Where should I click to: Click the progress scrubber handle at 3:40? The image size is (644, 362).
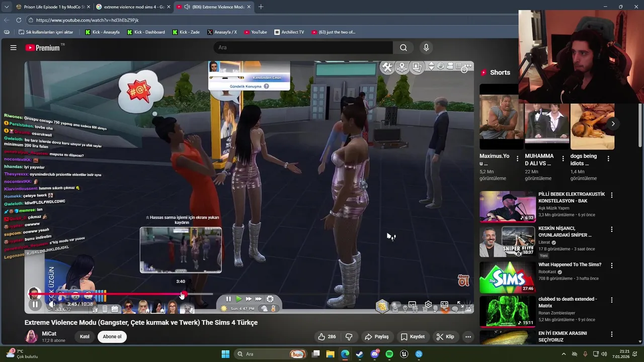click(183, 294)
